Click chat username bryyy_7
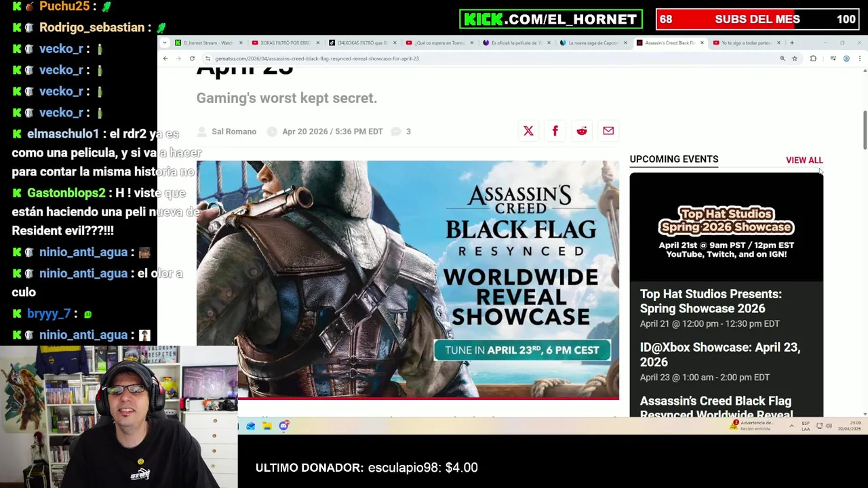This screenshot has height=488, width=868. click(49, 314)
